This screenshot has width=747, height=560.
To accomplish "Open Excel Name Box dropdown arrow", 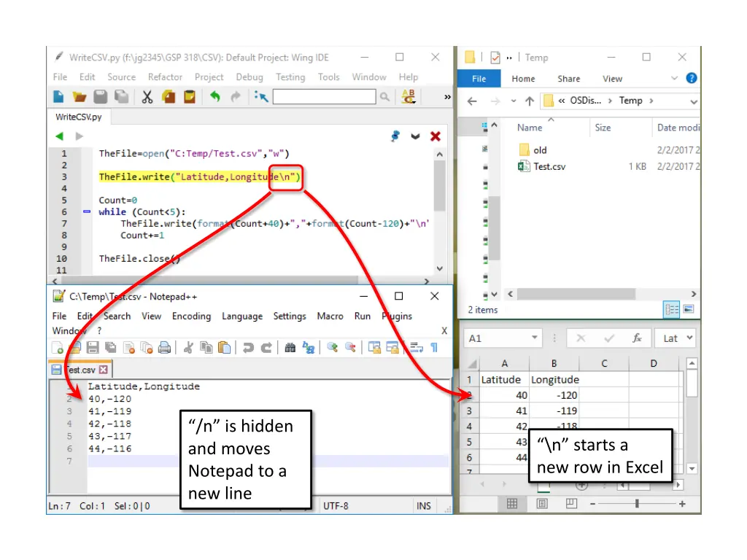I will (x=535, y=338).
